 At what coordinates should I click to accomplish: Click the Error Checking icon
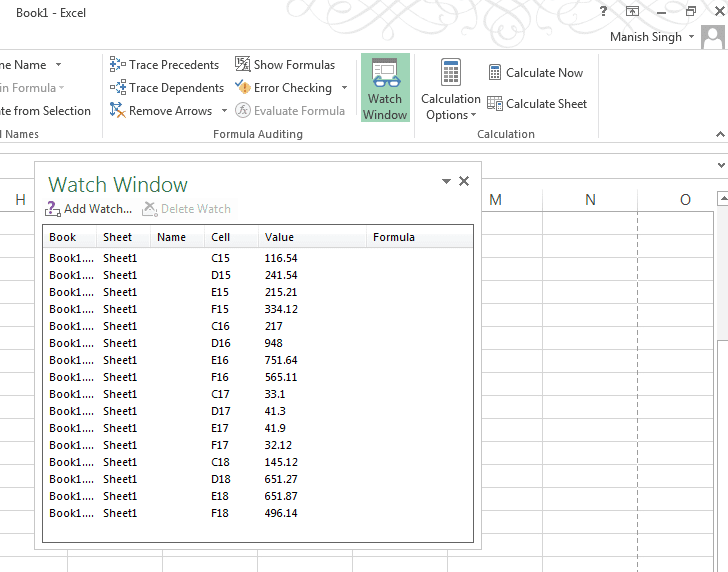tap(243, 88)
